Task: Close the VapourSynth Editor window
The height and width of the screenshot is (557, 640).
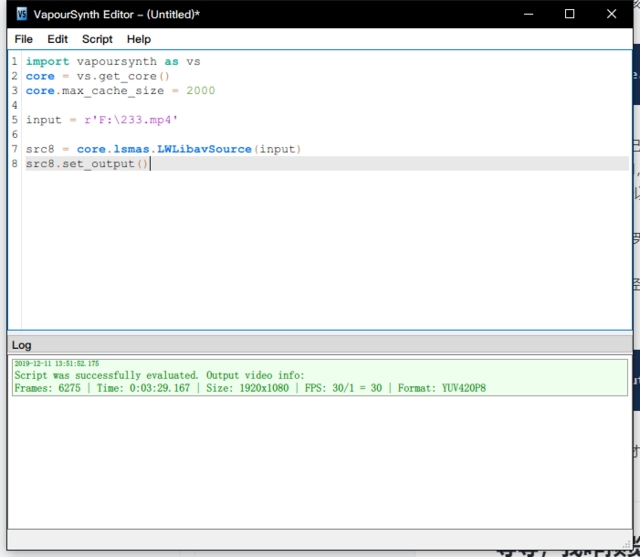Action: pos(611,14)
